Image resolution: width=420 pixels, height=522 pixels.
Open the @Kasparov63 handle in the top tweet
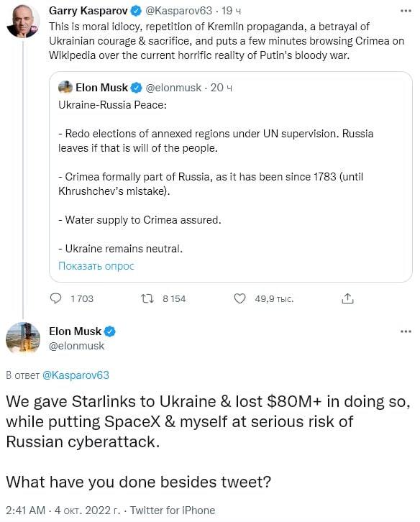178,11
